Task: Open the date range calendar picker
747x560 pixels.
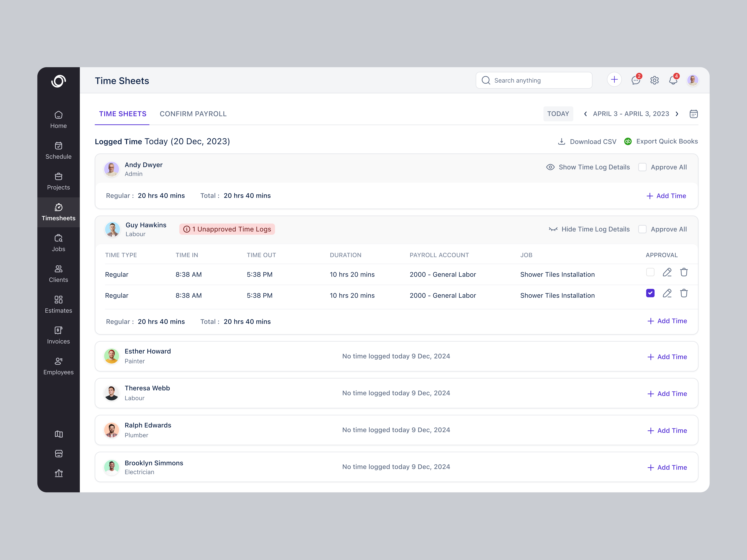Action: pos(694,114)
